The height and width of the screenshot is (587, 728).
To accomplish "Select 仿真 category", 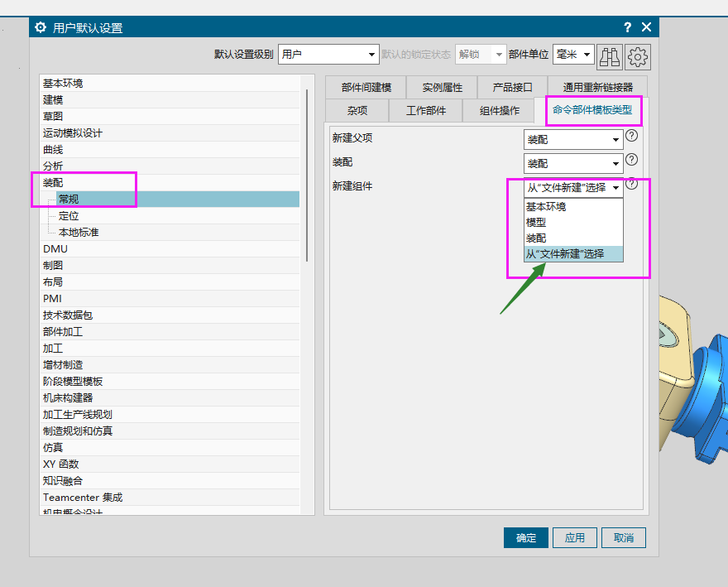I will 170,448.
